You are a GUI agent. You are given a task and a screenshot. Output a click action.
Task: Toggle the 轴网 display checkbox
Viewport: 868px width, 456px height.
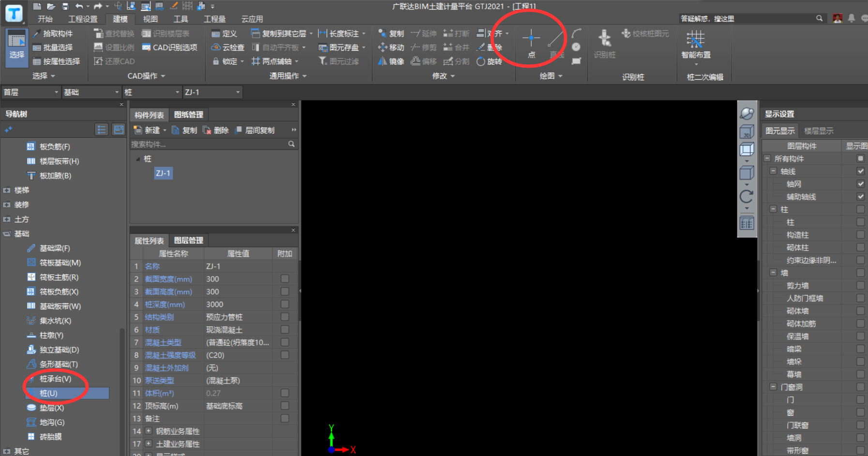pyautogui.click(x=860, y=184)
